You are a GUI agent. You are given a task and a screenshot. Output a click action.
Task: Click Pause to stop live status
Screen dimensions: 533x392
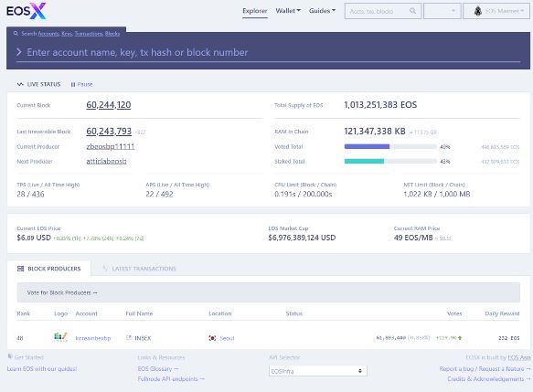[x=81, y=84]
